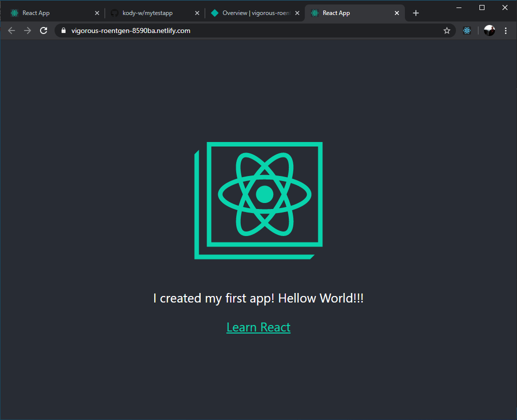517x420 pixels.
Task: Open the React Developer Tools extension icon
Action: click(467, 30)
